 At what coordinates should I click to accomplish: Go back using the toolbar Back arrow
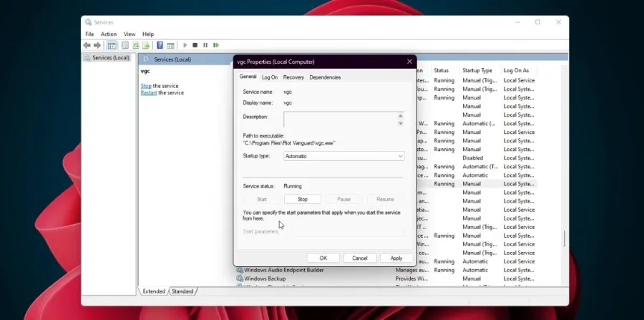coord(87,45)
